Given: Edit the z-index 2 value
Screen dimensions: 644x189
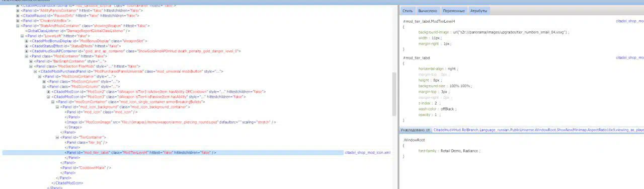Looking at the screenshot, I should (x=436, y=103).
